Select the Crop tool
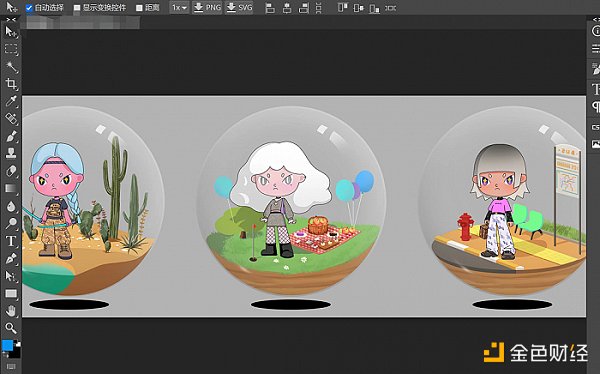Screen dimensions: 600x374 pos(11,83)
